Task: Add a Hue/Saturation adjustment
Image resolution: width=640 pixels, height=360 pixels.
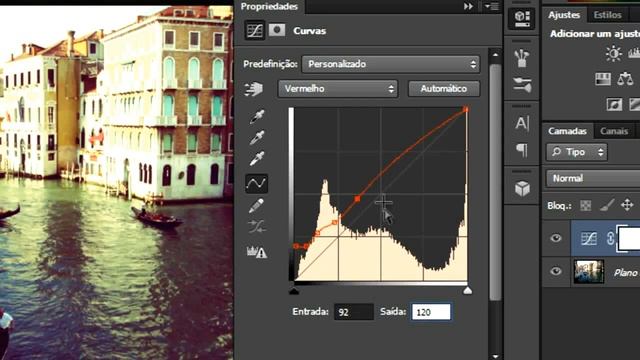Action: (x=602, y=79)
